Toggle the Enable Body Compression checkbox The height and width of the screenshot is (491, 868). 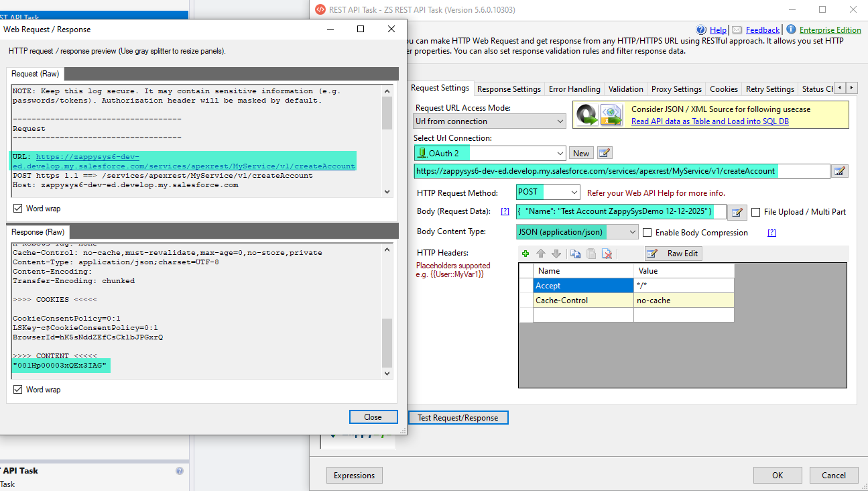pyautogui.click(x=647, y=233)
